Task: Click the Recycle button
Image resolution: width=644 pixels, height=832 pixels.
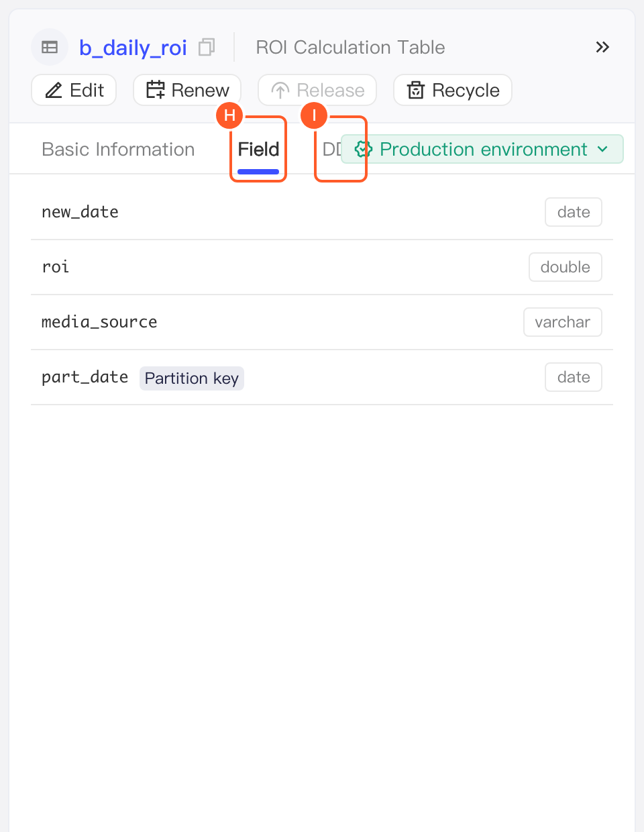Action: pyautogui.click(x=453, y=90)
